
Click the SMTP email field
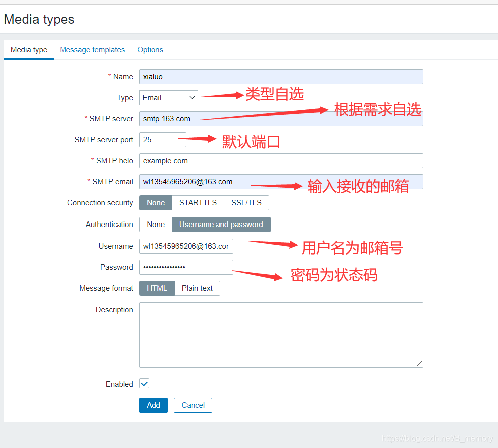coord(281,182)
